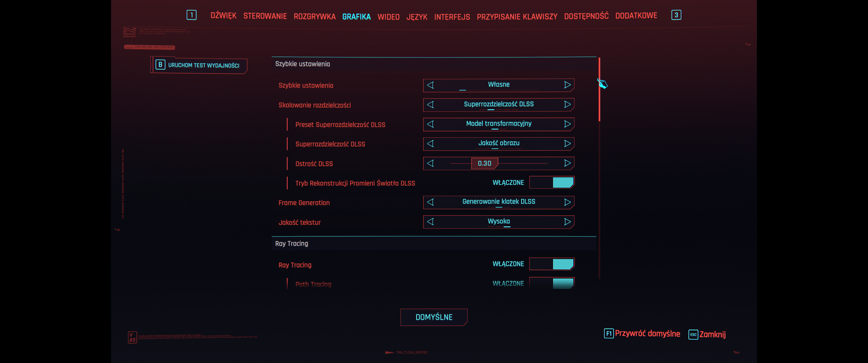
Task: Select the Generowanie klatek DLSS option box
Action: (498, 202)
